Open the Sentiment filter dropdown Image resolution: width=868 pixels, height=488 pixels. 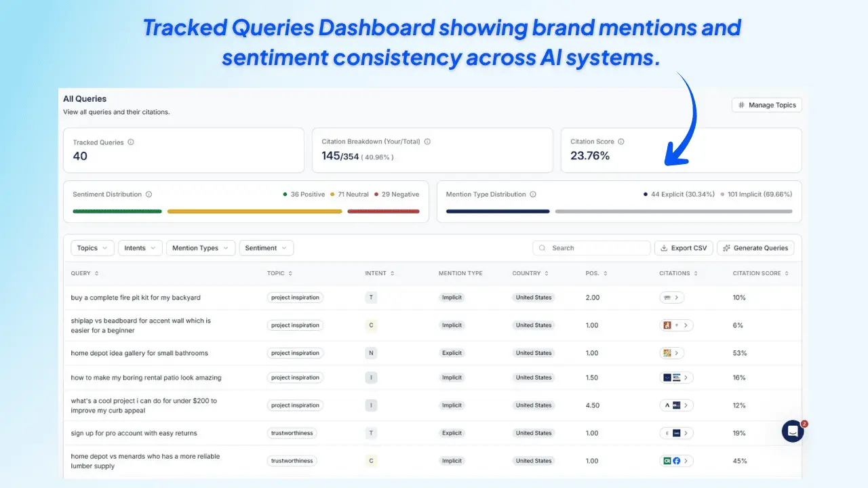click(x=266, y=247)
